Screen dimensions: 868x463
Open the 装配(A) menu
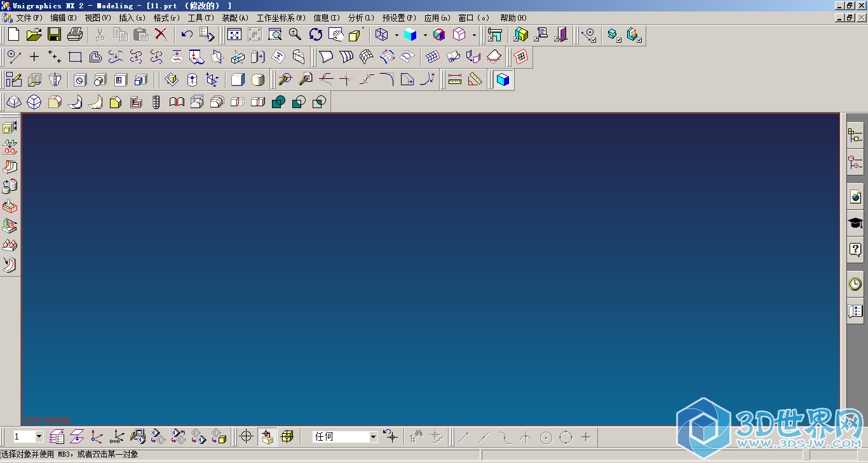[235, 18]
